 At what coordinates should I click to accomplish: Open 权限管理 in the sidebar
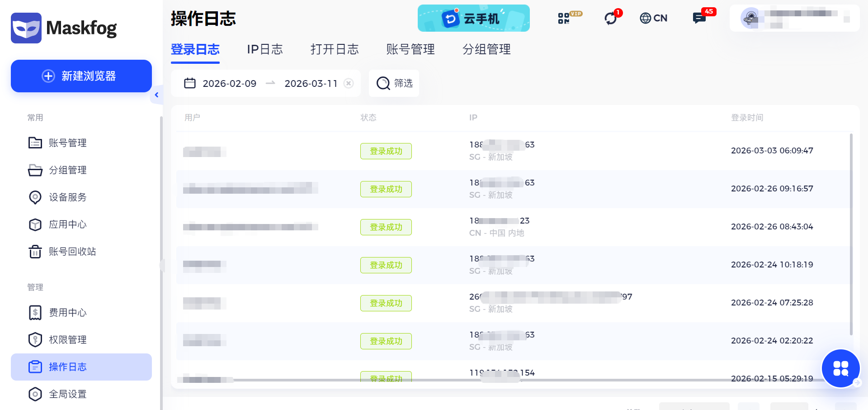(68, 340)
